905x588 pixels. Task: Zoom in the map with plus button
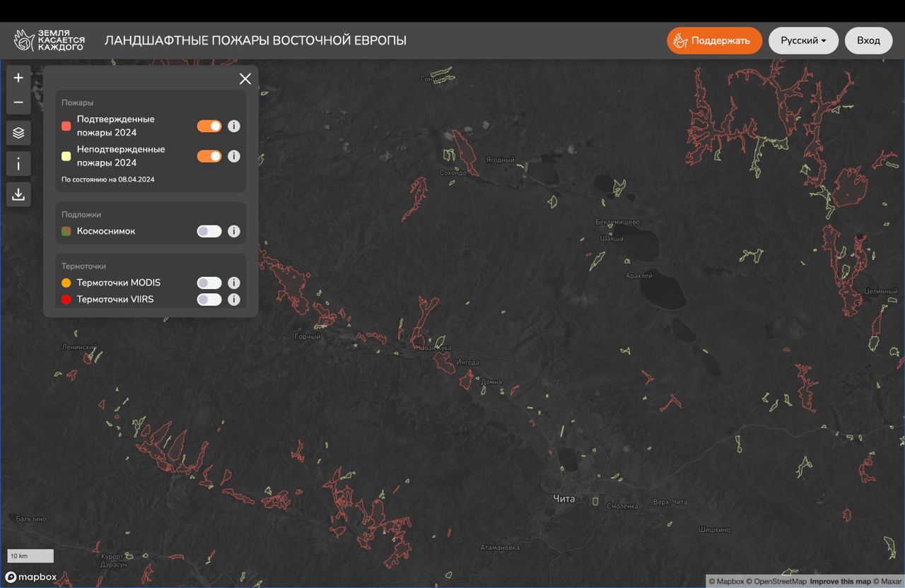[18, 78]
